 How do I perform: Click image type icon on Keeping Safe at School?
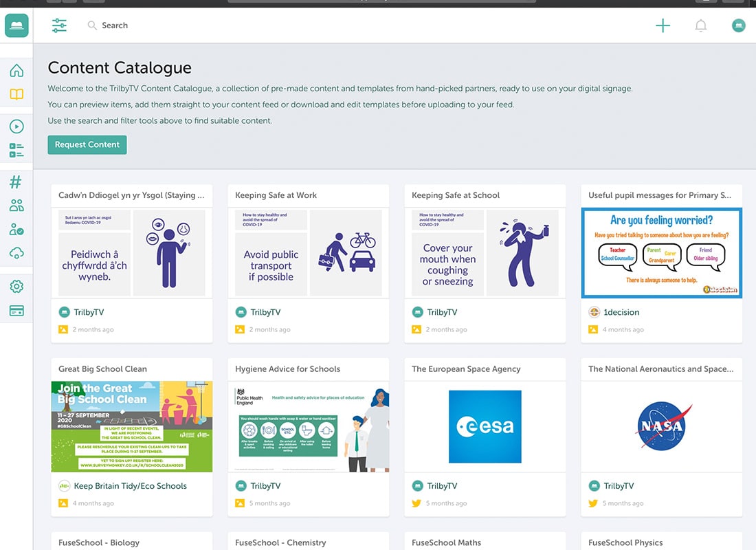point(416,329)
